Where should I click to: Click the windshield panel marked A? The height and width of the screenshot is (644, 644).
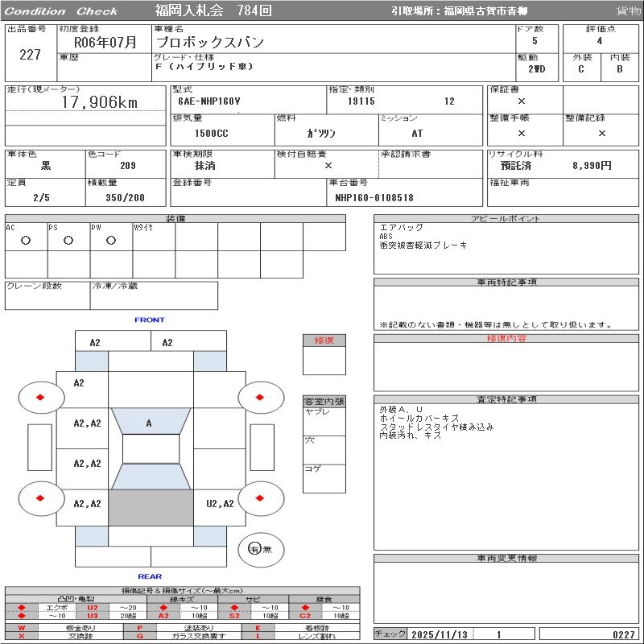pyautogui.click(x=149, y=423)
